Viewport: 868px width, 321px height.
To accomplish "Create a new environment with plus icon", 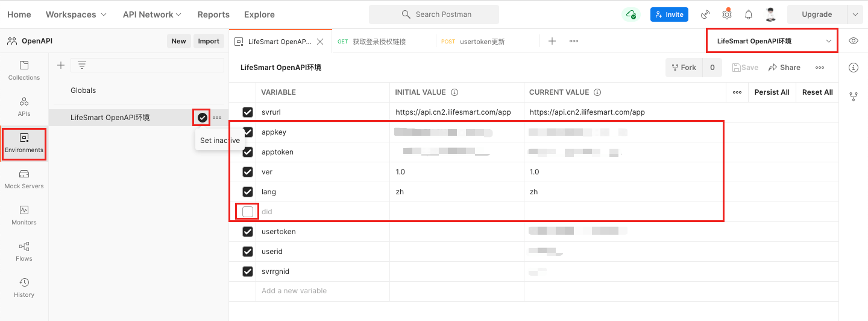I will coord(61,65).
